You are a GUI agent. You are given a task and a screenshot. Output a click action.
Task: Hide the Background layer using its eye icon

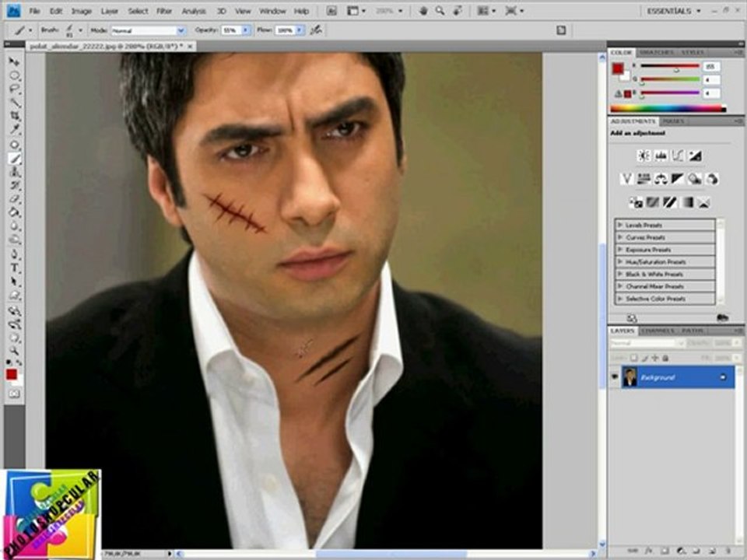(x=615, y=377)
